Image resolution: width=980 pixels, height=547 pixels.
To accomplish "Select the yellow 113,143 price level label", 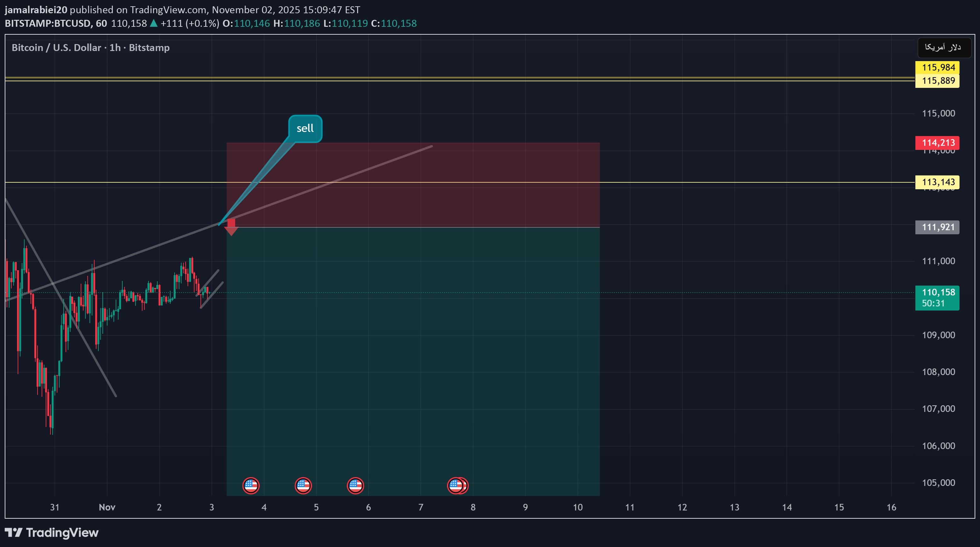I will coord(937,182).
